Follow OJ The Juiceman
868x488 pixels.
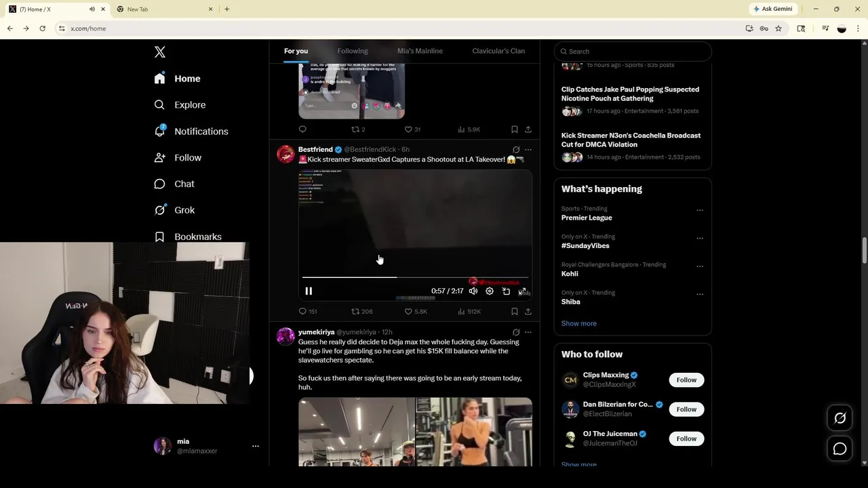coord(686,439)
